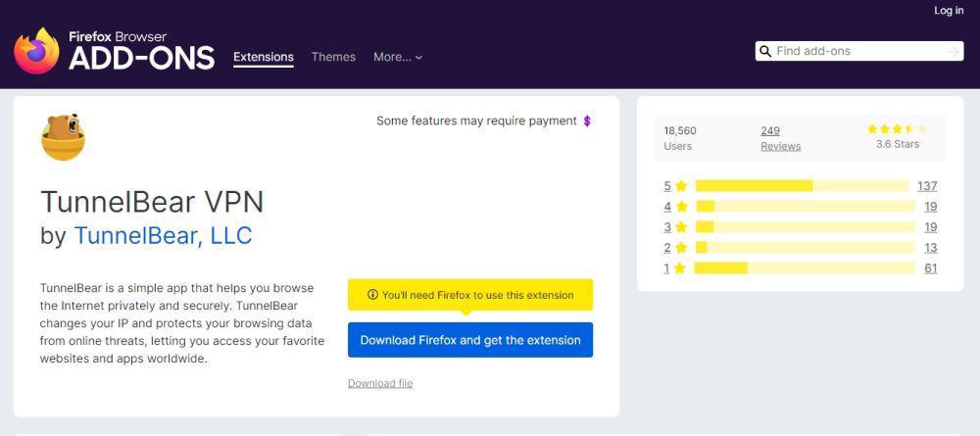Click the number 2 rating link

point(667,248)
